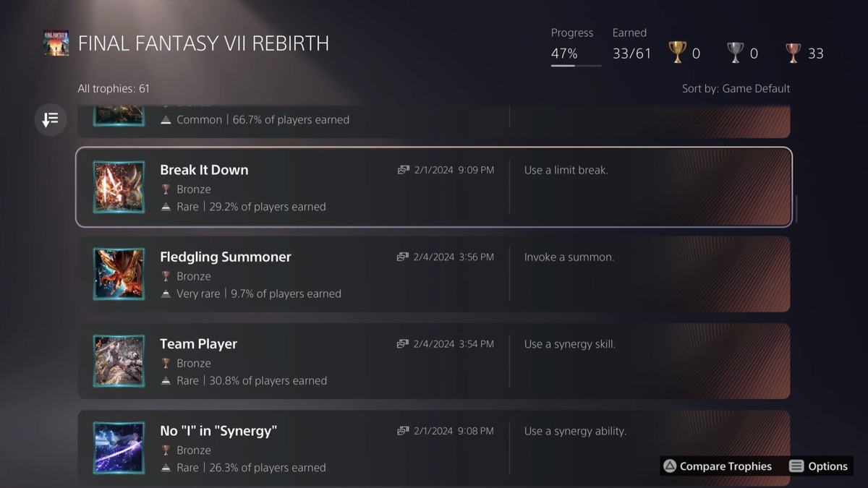This screenshot has height=488, width=868.
Task: Click the Options button menu icon
Action: pos(796,466)
